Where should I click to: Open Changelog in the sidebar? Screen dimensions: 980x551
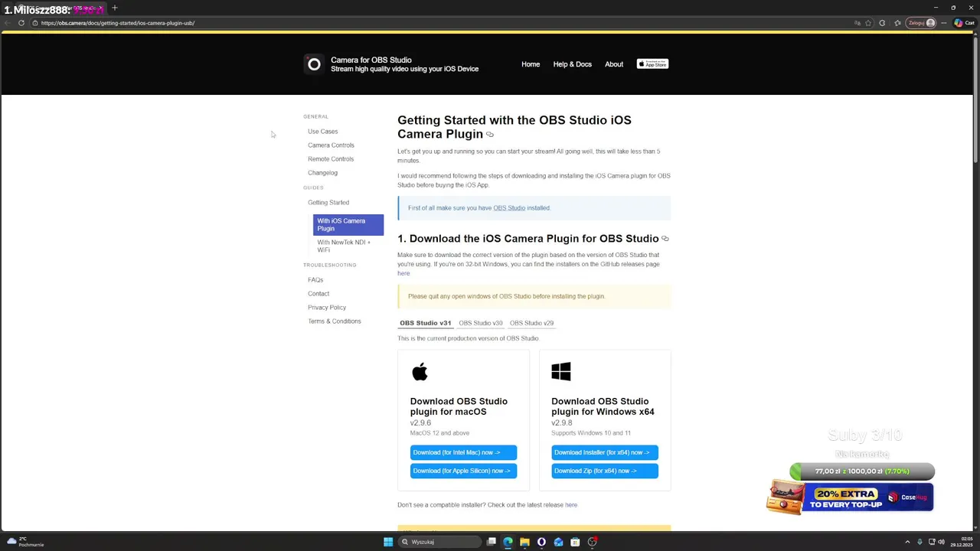(x=322, y=173)
